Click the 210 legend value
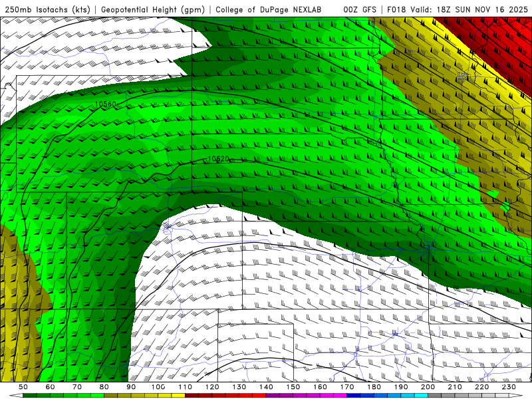Viewport: 532px width, 399px height. coord(455,387)
